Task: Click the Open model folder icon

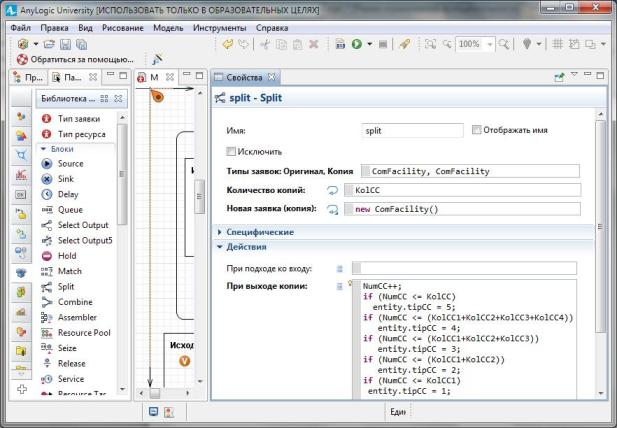Action: coord(49,44)
